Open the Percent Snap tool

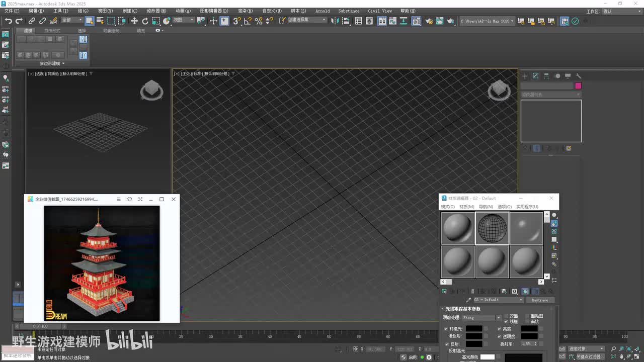click(x=259, y=21)
